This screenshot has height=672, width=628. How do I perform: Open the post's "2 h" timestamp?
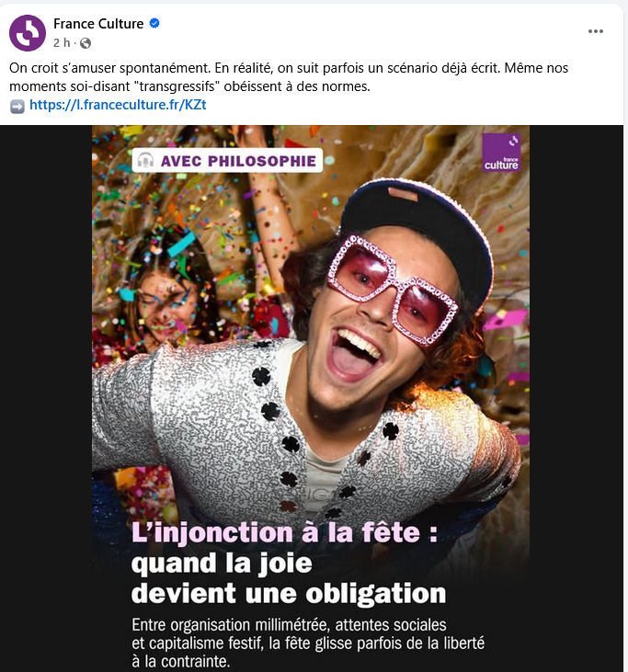click(61, 43)
